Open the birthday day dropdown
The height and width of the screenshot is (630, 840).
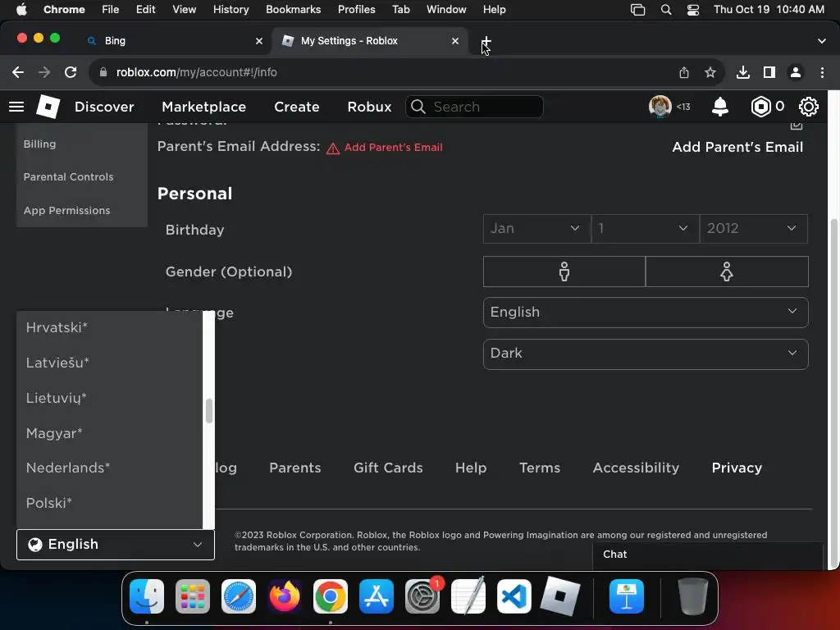[x=645, y=229]
